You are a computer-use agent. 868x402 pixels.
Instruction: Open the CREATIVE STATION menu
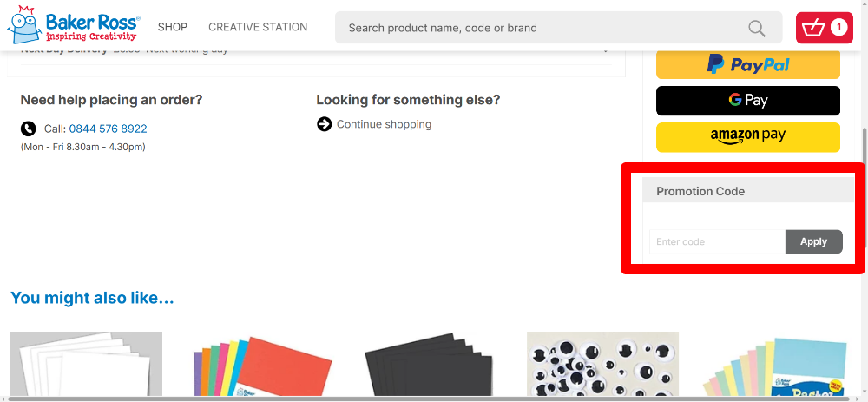click(x=258, y=27)
